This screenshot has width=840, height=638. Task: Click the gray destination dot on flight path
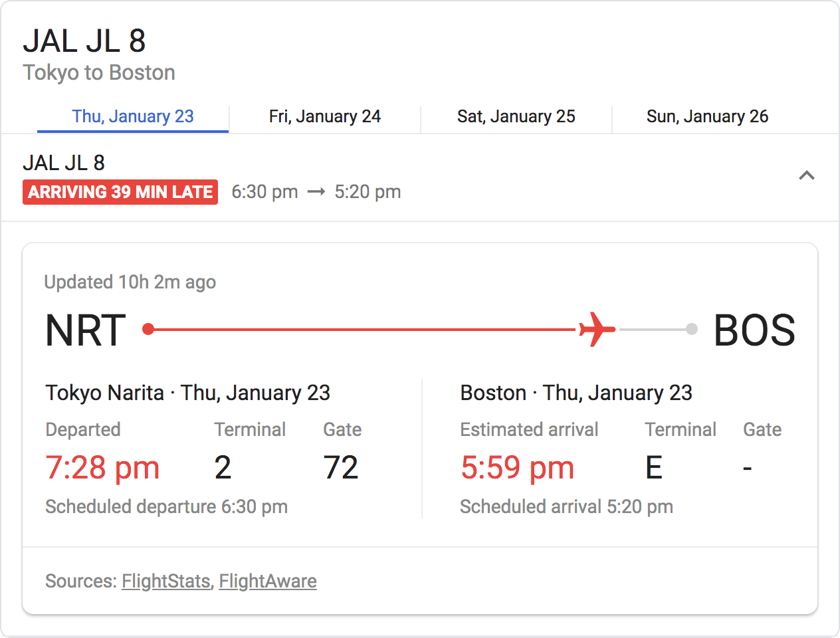point(692,329)
